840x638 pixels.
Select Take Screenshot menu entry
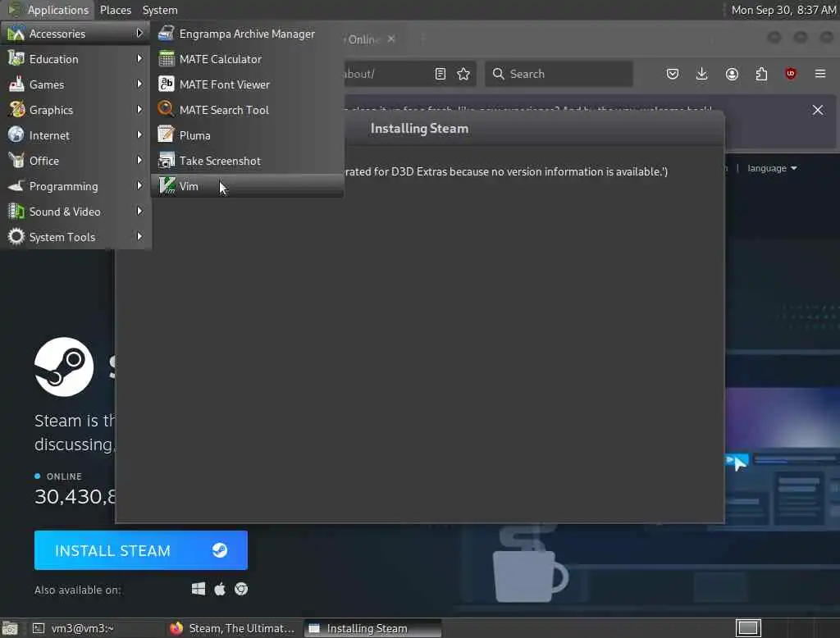247,161
